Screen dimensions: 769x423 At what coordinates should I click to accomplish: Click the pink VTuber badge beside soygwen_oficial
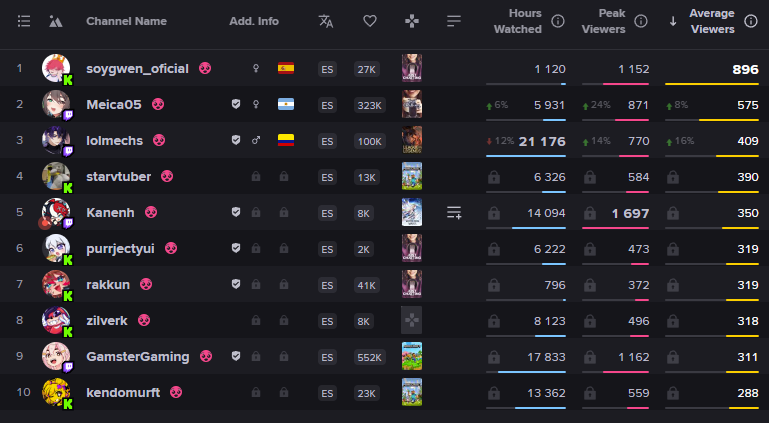coord(205,68)
